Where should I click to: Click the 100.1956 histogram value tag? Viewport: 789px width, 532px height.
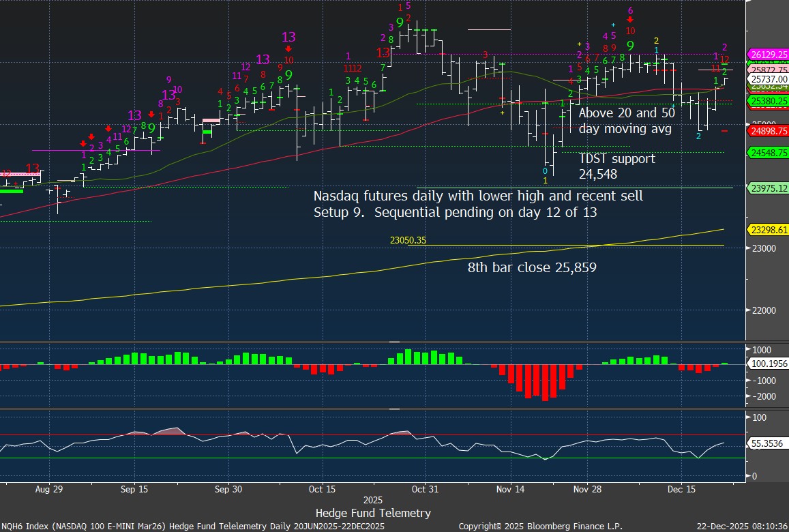pos(769,364)
